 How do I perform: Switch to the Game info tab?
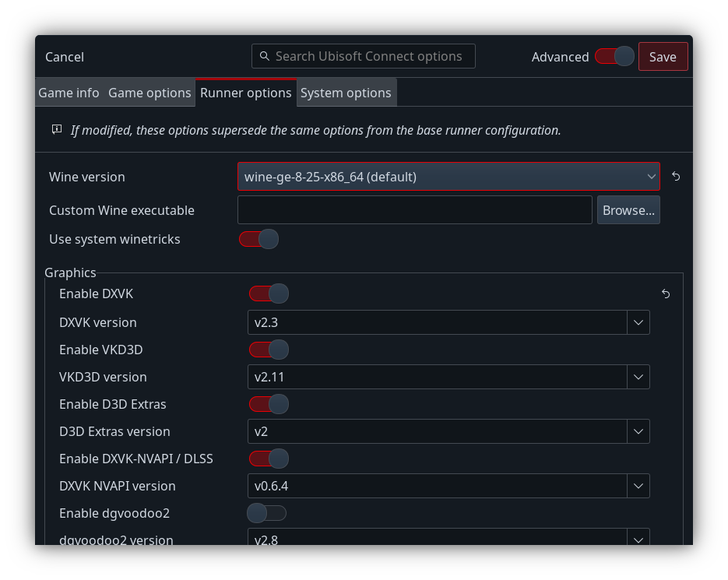(x=69, y=93)
